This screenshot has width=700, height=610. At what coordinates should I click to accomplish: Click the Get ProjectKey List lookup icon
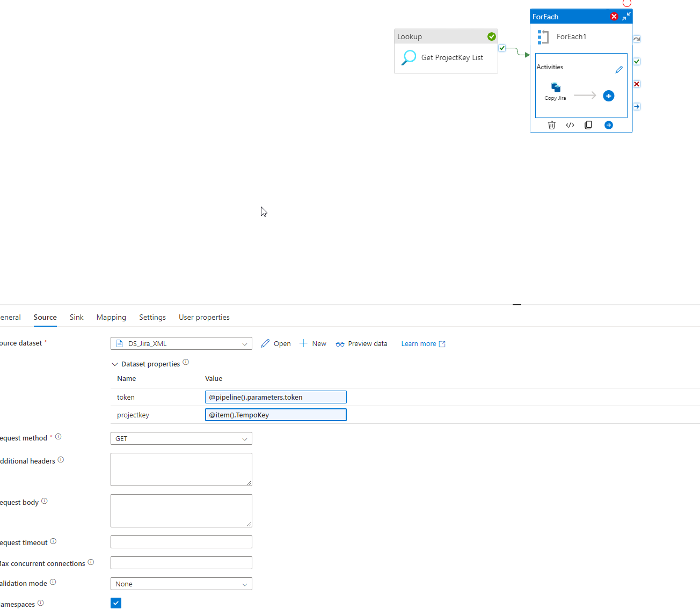(408, 57)
